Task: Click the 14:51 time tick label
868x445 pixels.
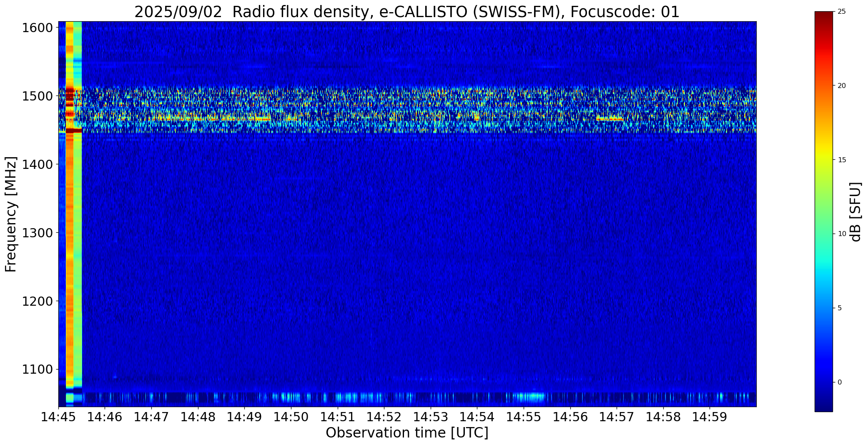Action: (x=338, y=417)
